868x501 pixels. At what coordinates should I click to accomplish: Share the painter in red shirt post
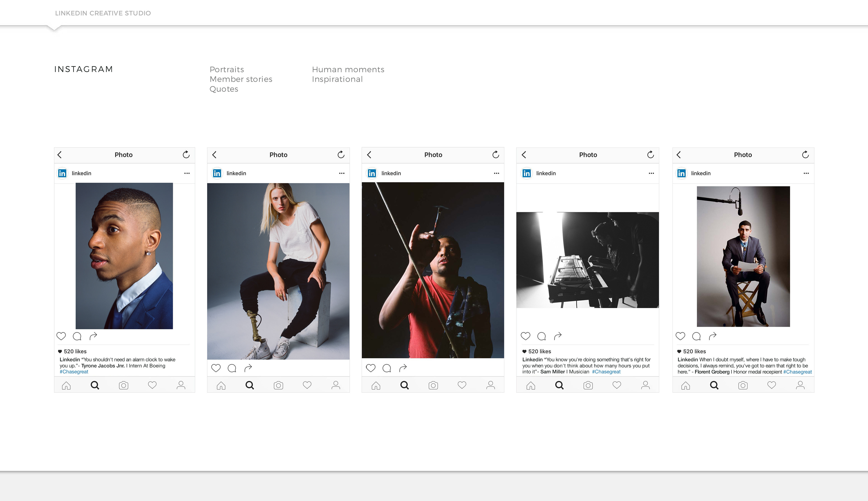pyautogui.click(x=403, y=368)
